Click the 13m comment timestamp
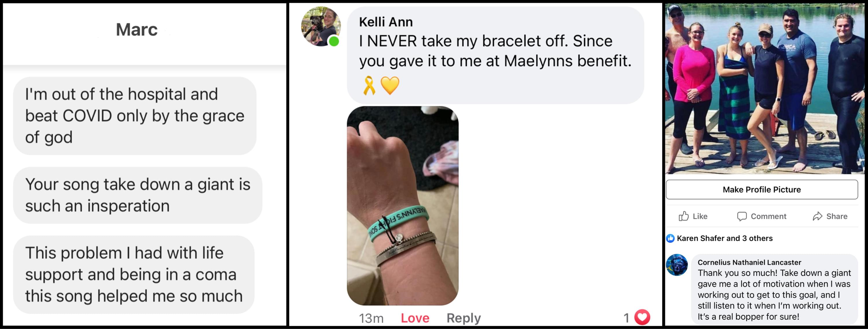Screen dimensions: 868x329 pos(371,318)
